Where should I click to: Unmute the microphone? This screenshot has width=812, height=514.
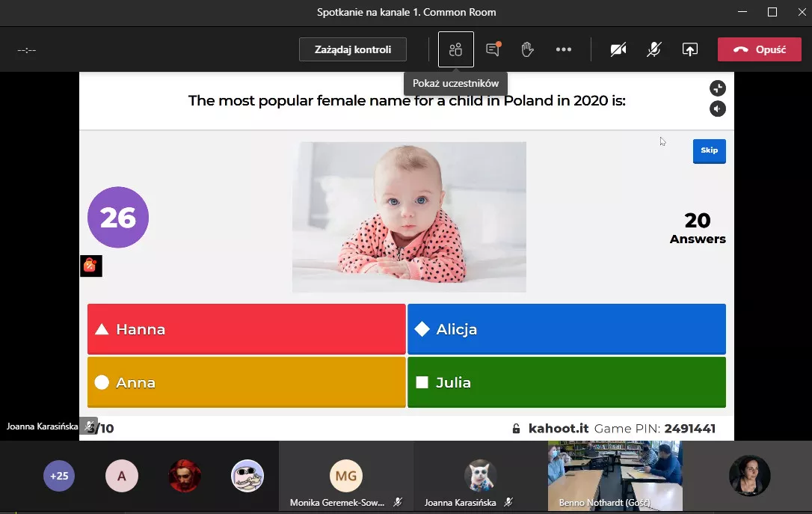coord(653,49)
